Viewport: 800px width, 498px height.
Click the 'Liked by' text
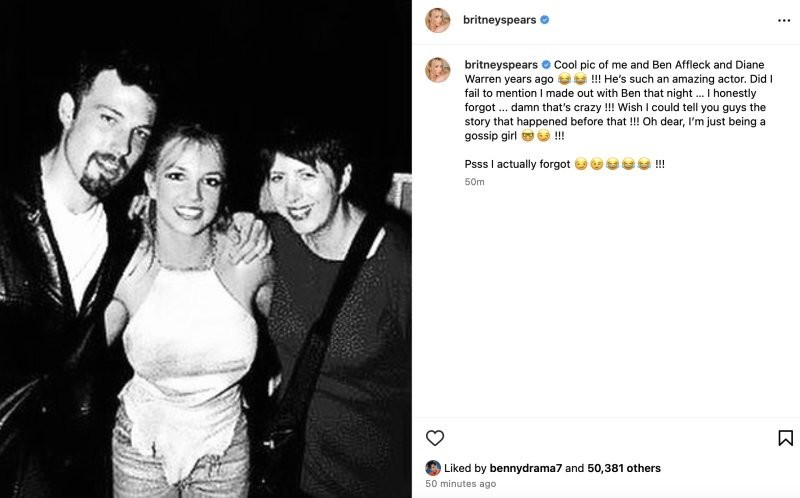point(467,468)
